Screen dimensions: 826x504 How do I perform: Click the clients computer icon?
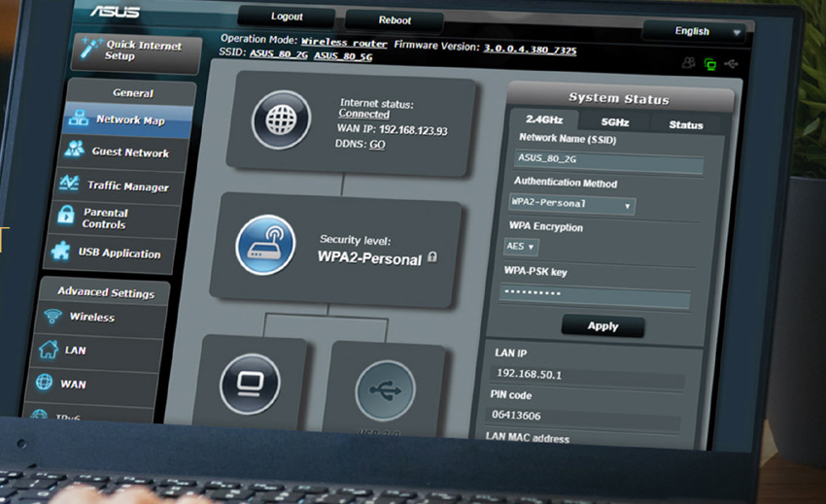pyautogui.click(x=250, y=384)
